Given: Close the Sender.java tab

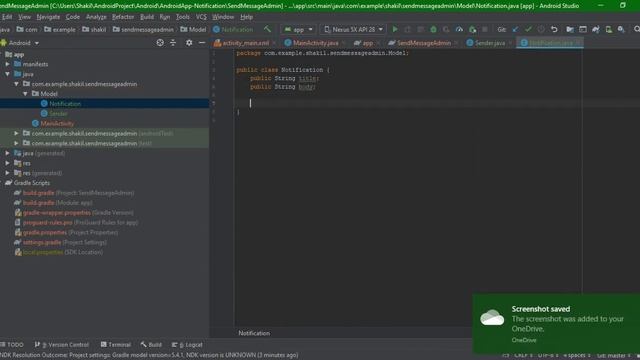Looking at the screenshot, I should (x=510, y=43).
